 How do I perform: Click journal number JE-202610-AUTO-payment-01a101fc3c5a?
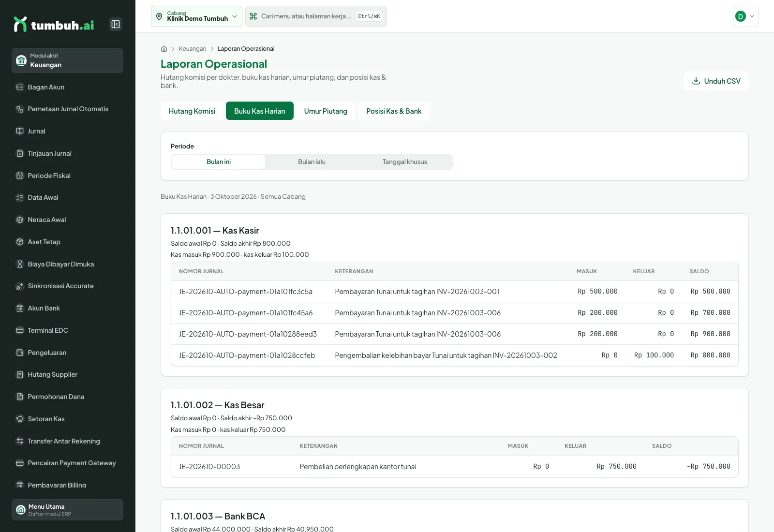246,292
